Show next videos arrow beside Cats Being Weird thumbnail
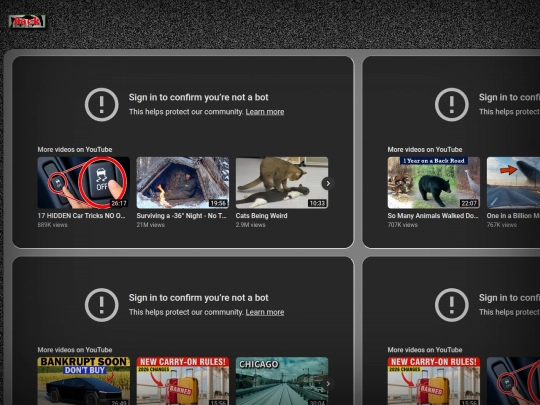The width and height of the screenshot is (540, 405). 328,183
